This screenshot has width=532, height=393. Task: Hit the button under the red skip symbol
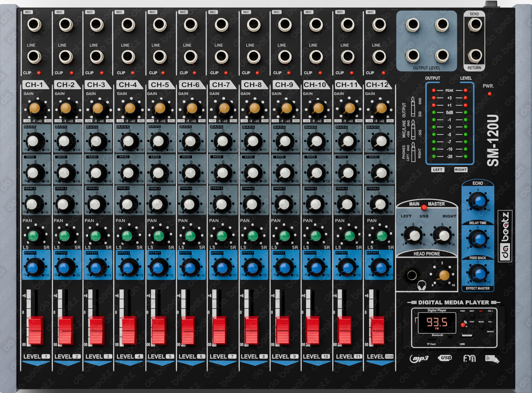[481, 315]
